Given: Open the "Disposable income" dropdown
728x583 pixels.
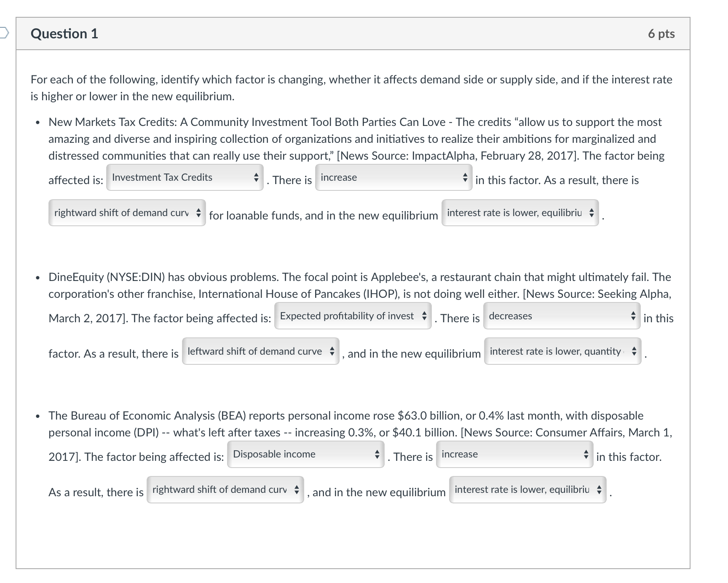Looking at the screenshot, I should coord(304,455).
